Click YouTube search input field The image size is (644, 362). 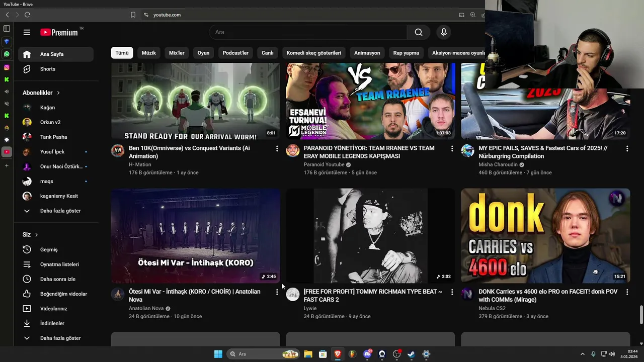tap(308, 32)
